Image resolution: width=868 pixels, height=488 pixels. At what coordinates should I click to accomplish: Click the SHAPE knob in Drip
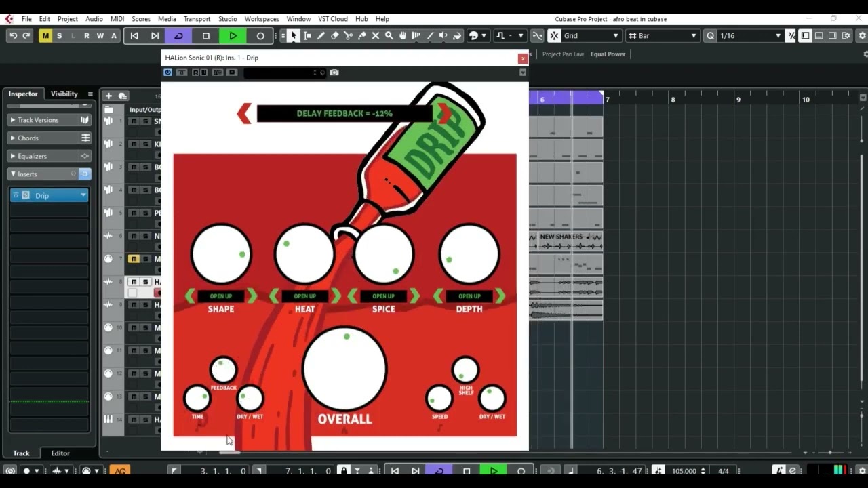(221, 253)
